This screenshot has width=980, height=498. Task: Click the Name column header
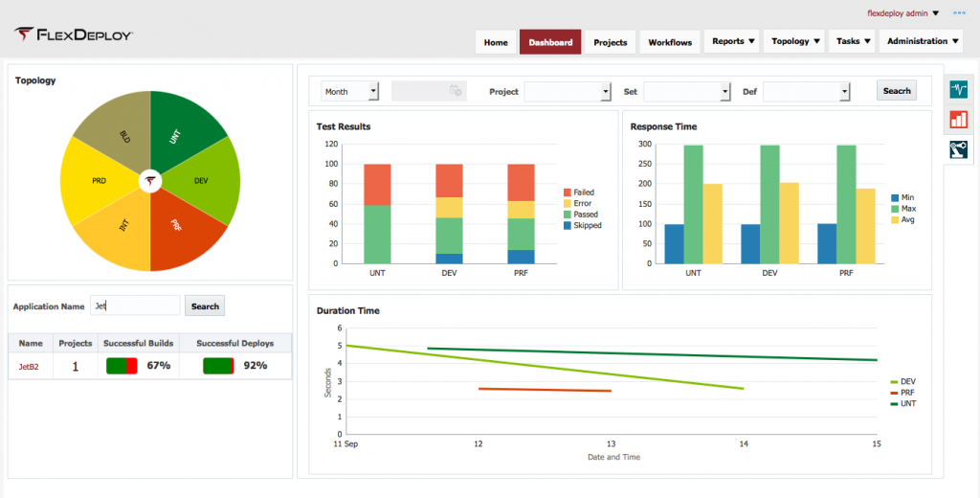31,343
